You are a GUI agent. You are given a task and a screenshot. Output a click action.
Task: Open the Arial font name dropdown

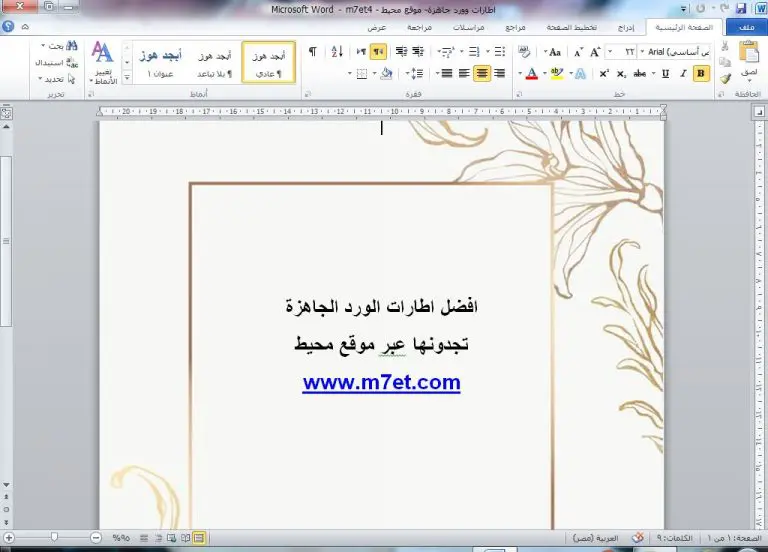coord(642,51)
